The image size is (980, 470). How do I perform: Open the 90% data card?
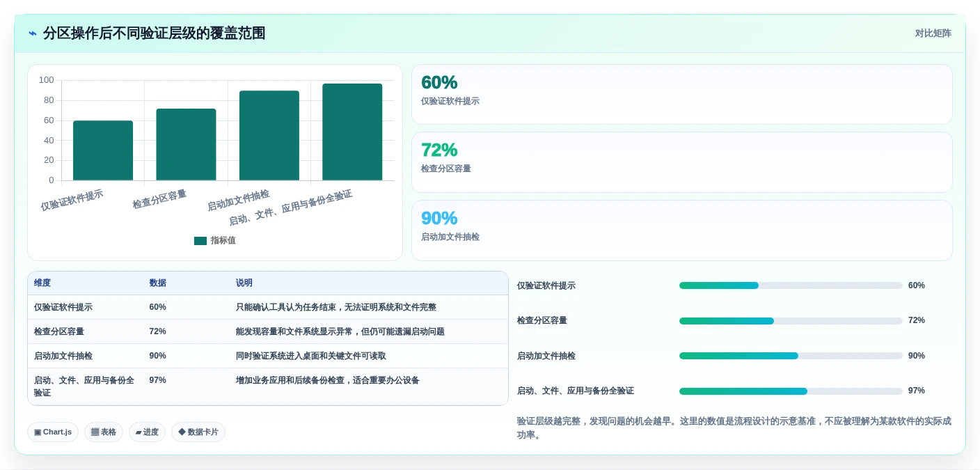(x=681, y=230)
